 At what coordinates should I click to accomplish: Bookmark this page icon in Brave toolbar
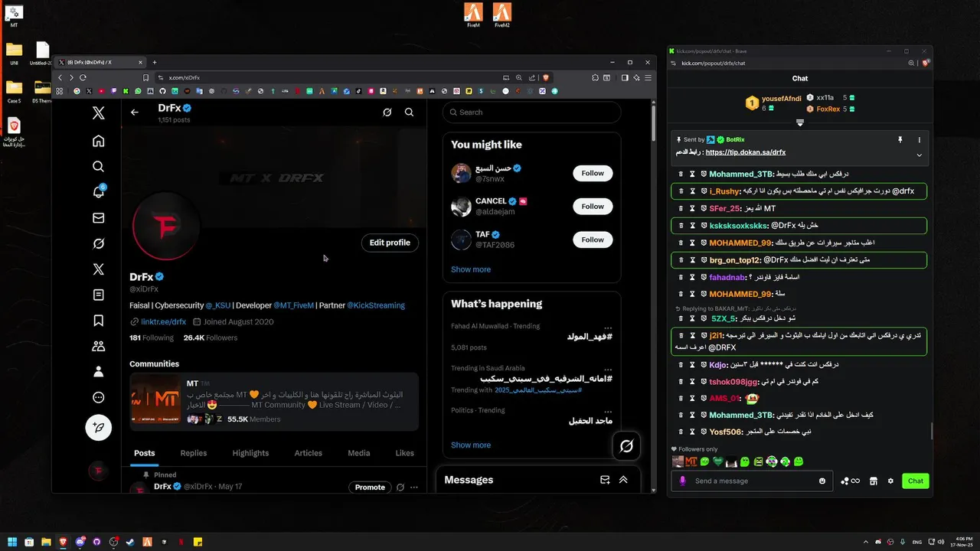click(146, 77)
